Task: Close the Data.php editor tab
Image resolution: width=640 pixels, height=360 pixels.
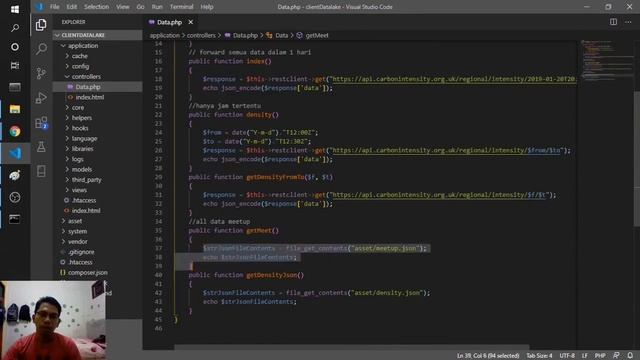Action: (191, 22)
